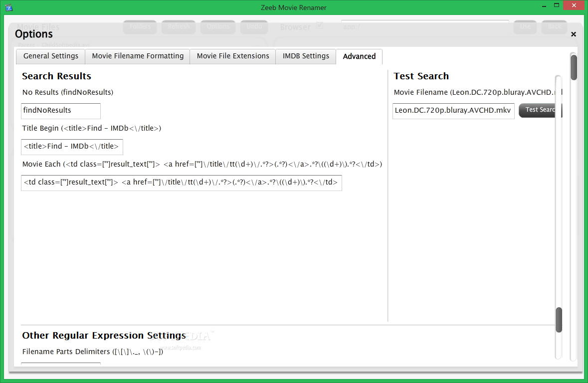Click the Test Search heading
This screenshot has width=588, height=383.
(421, 76)
